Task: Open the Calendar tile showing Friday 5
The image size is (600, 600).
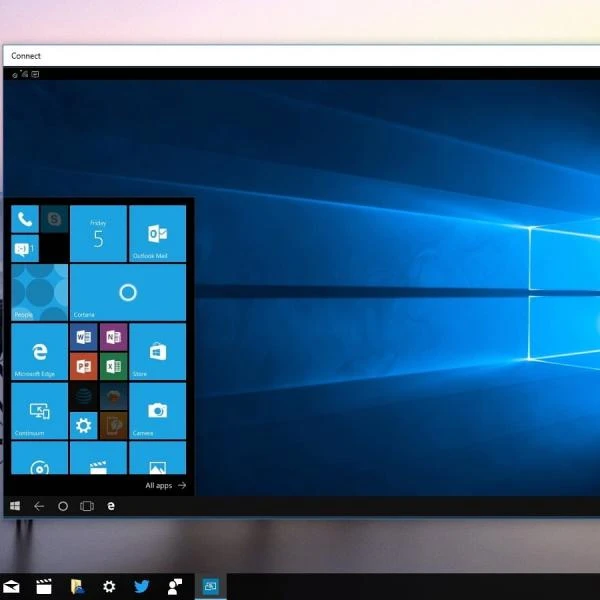Action: (x=98, y=233)
